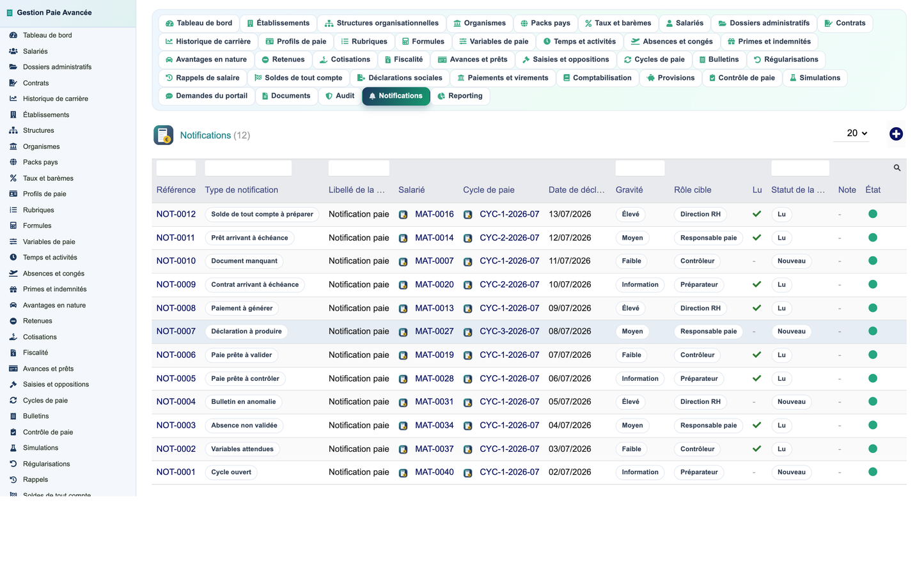The image size is (924, 577).
Task: Open notification NOT-0004 reference link
Action: tap(176, 401)
